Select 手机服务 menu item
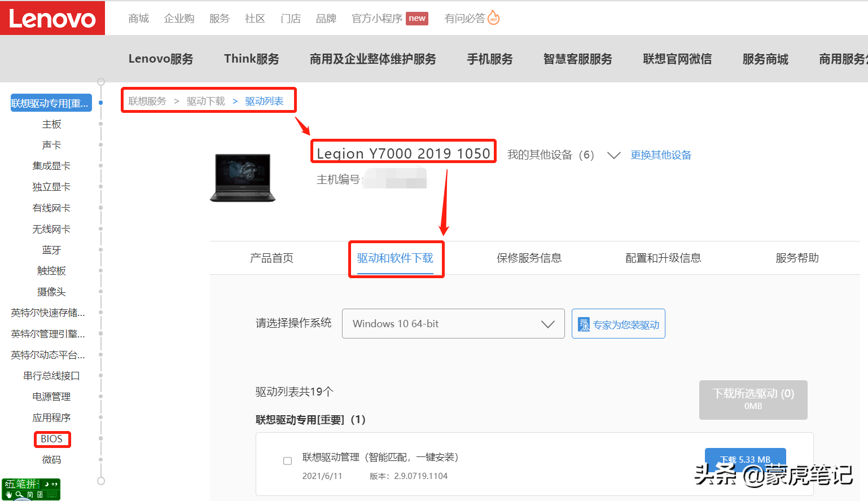The height and width of the screenshot is (501, 868). [x=490, y=59]
